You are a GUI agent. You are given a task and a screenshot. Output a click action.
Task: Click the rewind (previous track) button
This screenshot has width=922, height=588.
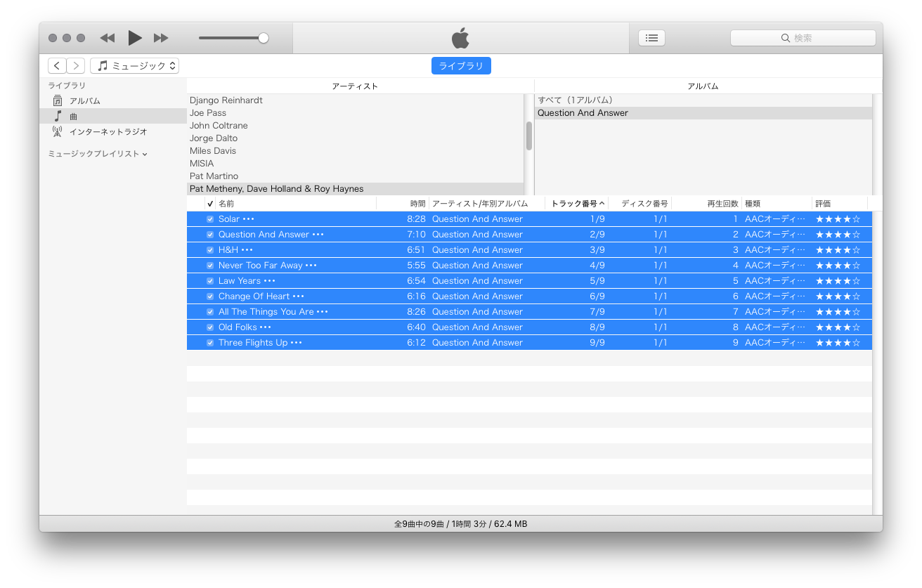pyautogui.click(x=108, y=38)
